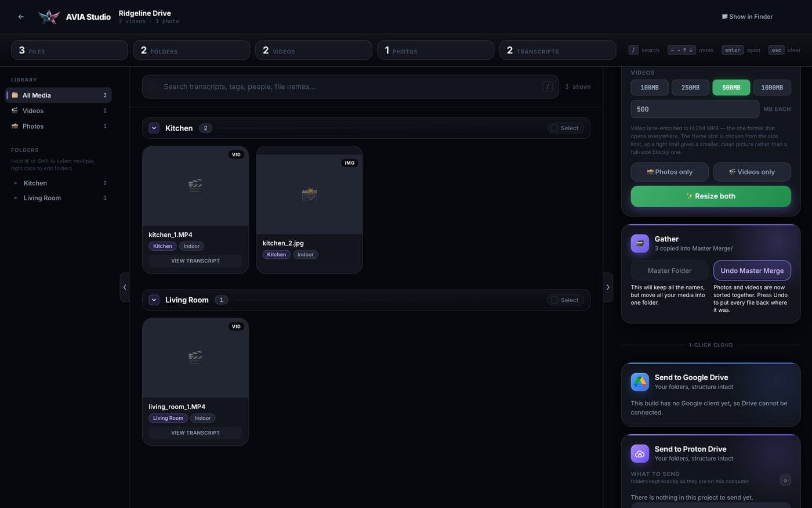The height and width of the screenshot is (508, 812).
Task: Filter by the 1 Photos stat card
Action: tap(436, 51)
